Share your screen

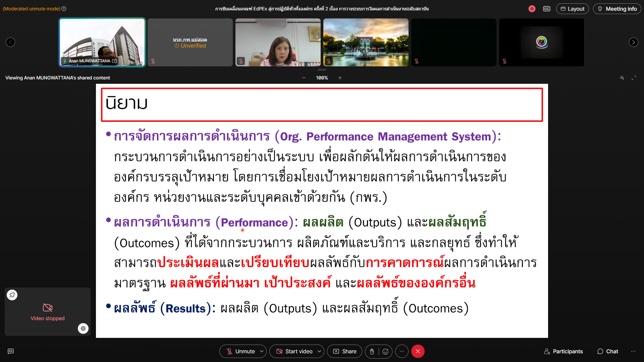tap(344, 351)
